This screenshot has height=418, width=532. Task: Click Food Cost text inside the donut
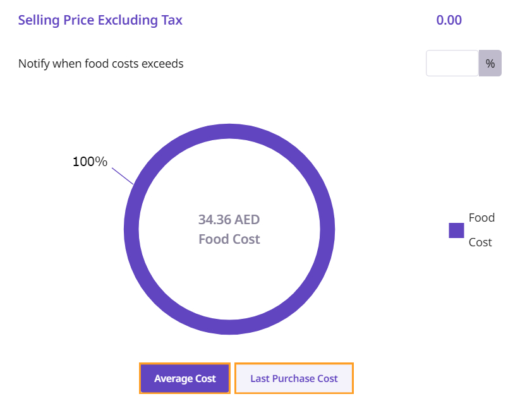(229, 239)
